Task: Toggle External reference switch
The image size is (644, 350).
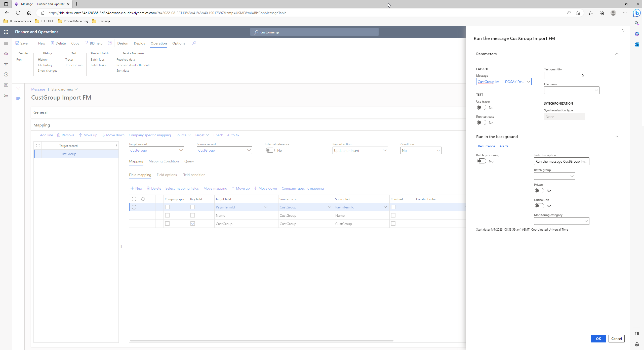Action: [x=270, y=150]
